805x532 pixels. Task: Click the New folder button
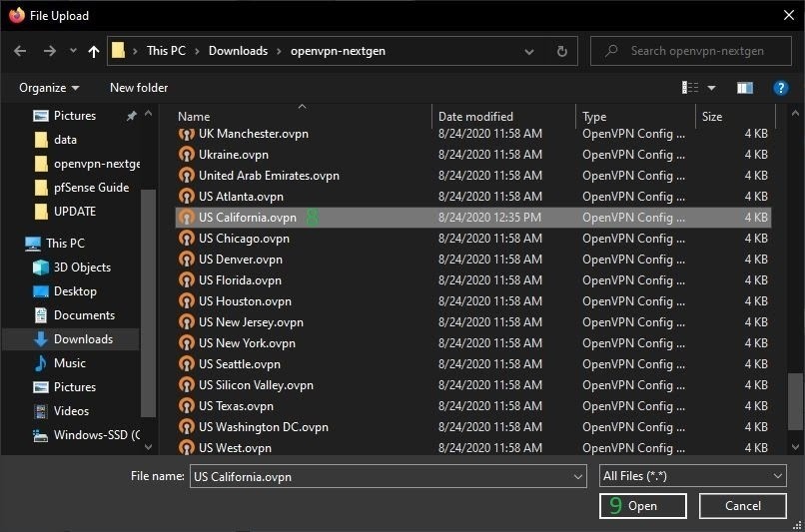pos(139,88)
